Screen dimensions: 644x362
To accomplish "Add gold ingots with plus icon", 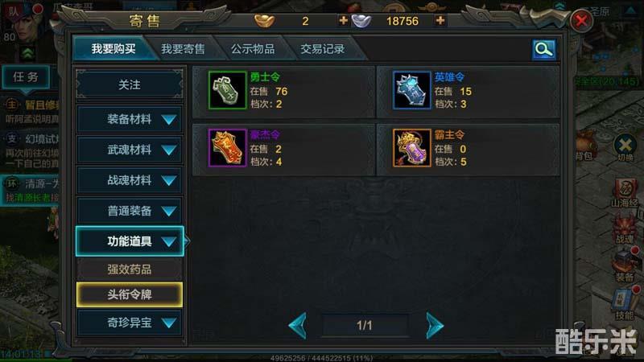I will 344,21.
